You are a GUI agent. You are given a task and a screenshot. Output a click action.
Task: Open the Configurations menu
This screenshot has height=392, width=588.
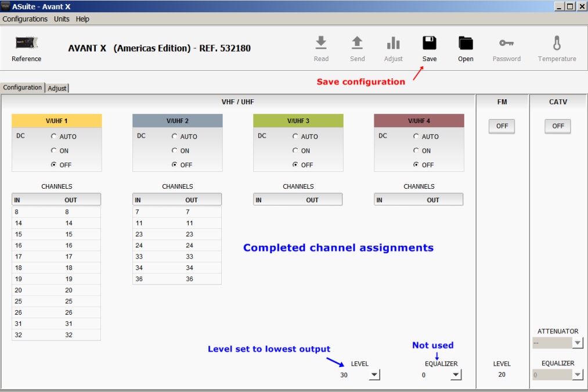25,19
